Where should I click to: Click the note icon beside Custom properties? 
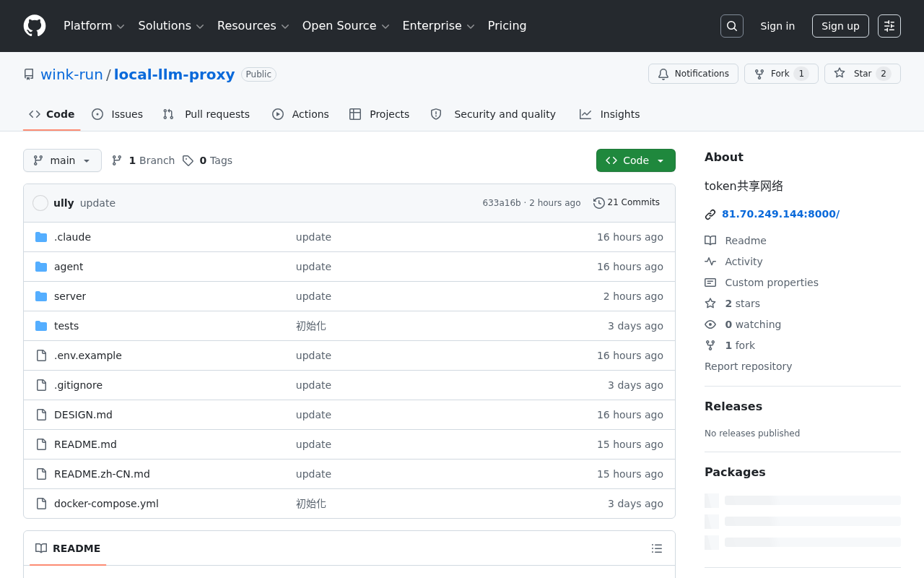coord(710,282)
